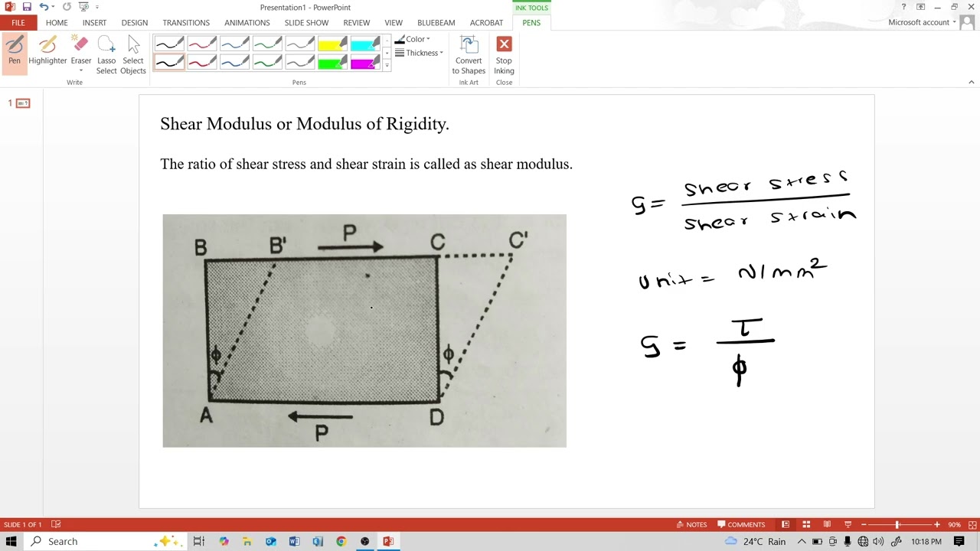Select PENS tab under Ink Tools
This screenshot has width=980, height=551.
coord(531,23)
